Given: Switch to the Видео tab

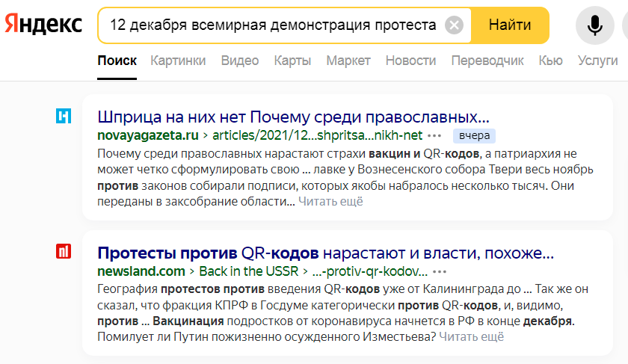Looking at the screenshot, I should tap(240, 61).
